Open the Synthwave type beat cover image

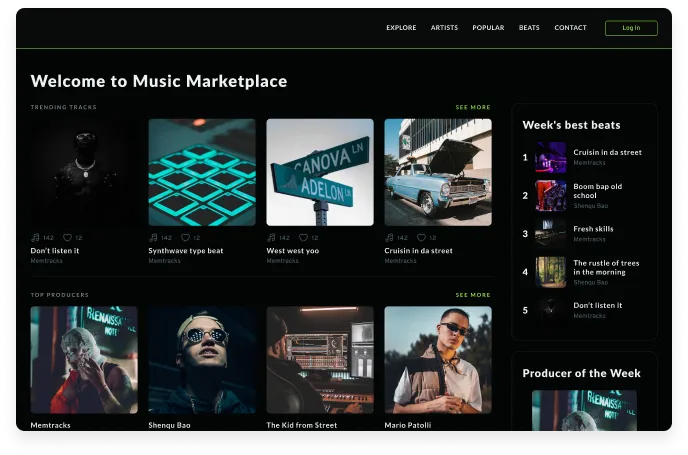[202, 172]
